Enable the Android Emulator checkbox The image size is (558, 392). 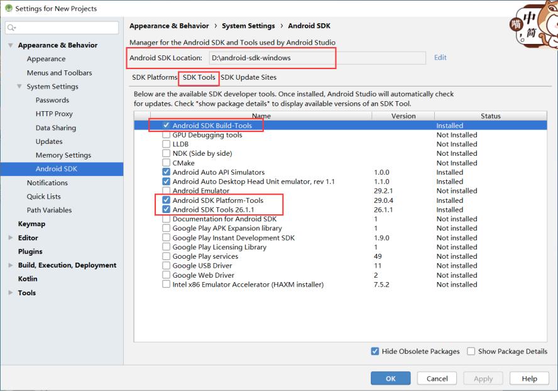(x=166, y=191)
